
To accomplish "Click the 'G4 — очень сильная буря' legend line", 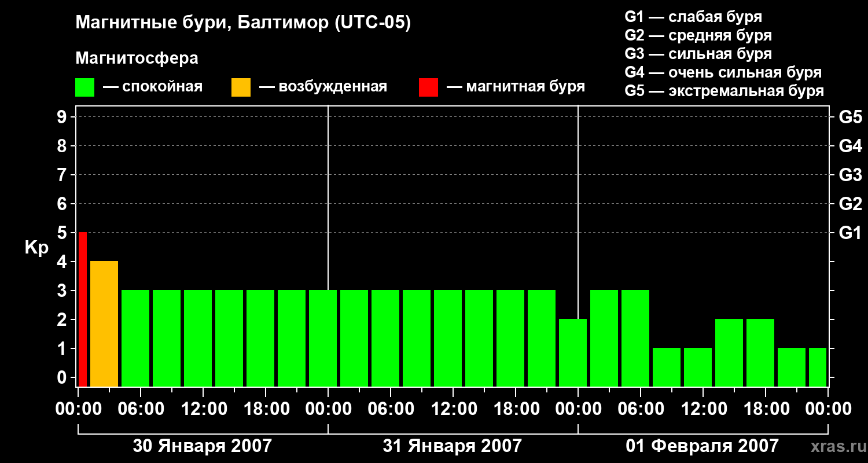I will tap(723, 72).
